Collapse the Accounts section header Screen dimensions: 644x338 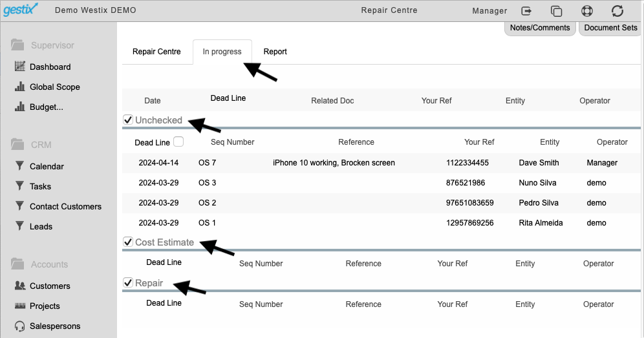tap(49, 264)
